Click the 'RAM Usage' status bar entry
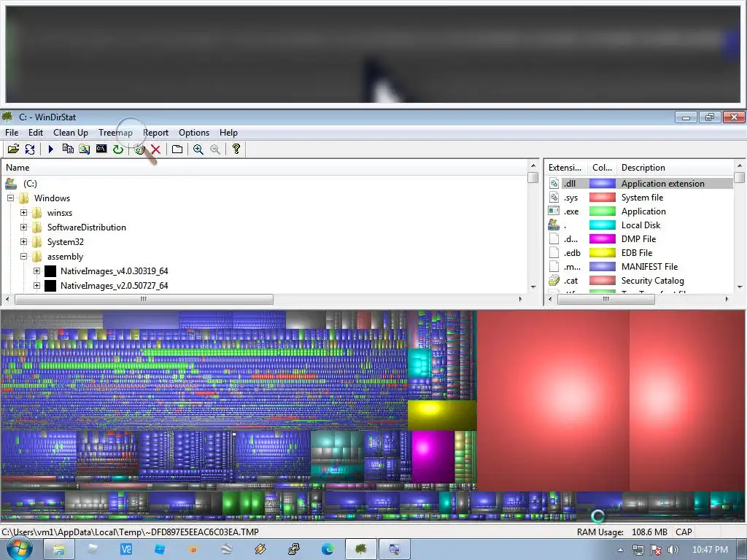The height and width of the screenshot is (560, 747). tap(622, 532)
